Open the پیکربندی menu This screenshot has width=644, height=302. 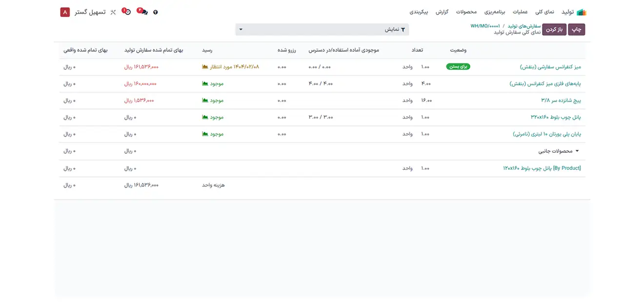coord(419,12)
